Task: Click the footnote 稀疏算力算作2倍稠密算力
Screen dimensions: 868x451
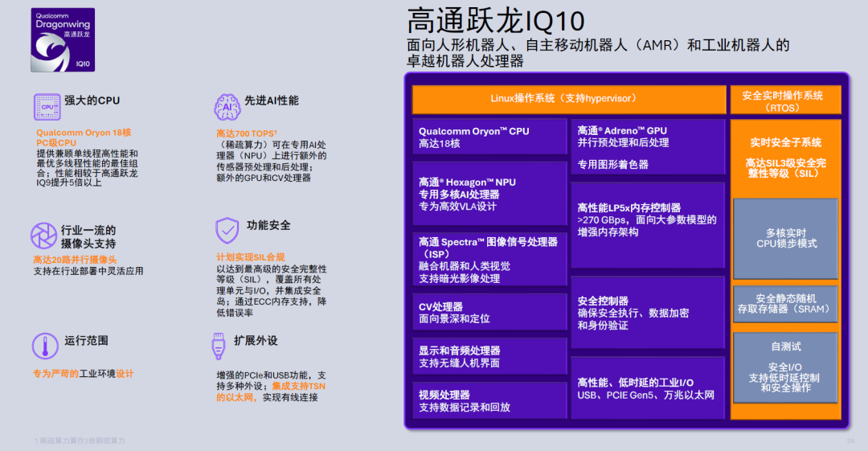Action: [80, 441]
